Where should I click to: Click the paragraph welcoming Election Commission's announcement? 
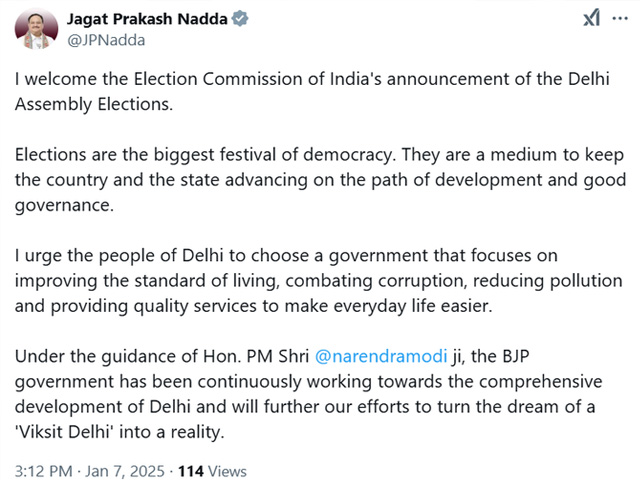coord(312,91)
